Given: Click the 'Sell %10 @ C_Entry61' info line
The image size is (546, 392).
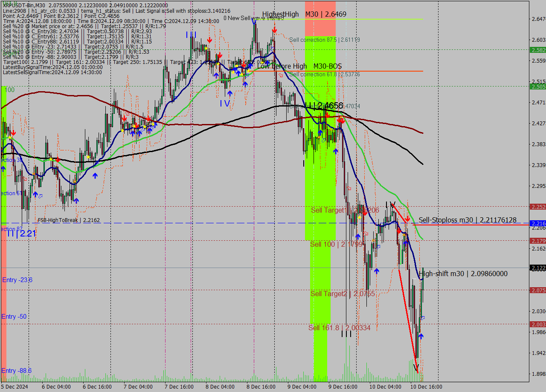Looking at the screenshot, I should [77, 37].
